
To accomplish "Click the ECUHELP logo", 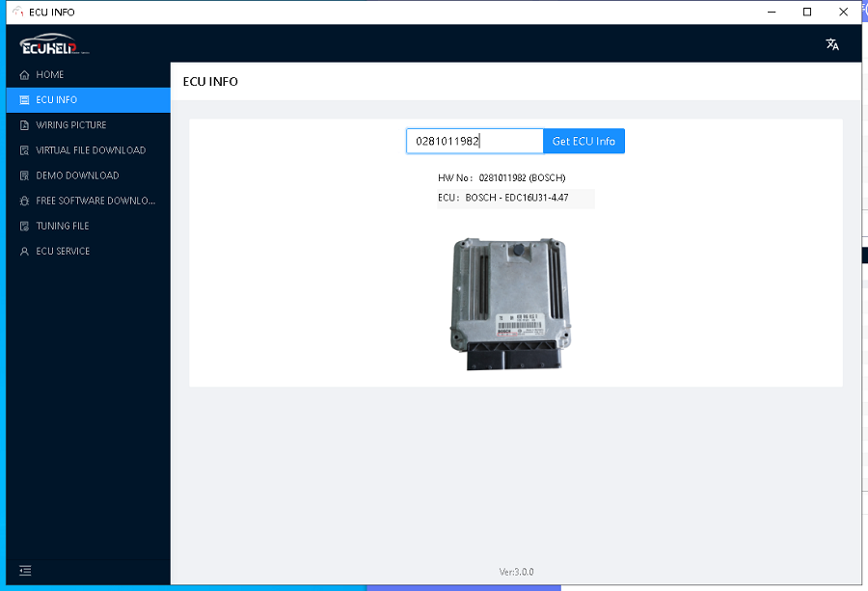I will 54,44.
